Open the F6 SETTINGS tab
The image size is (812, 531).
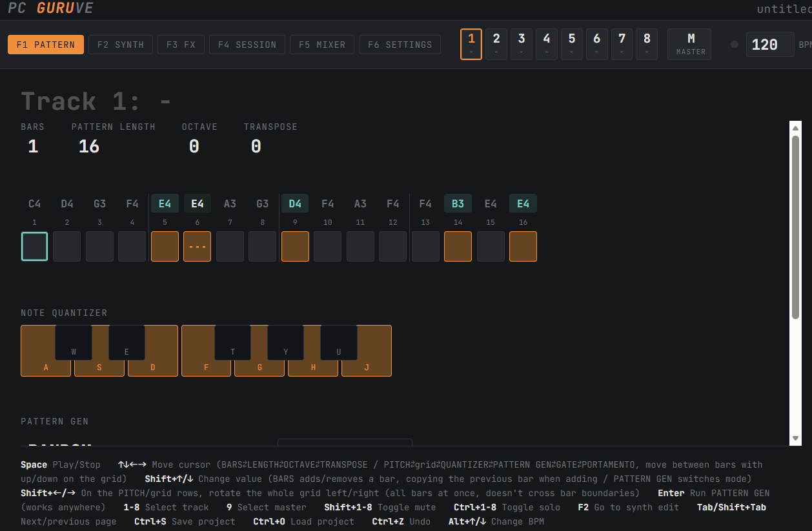click(400, 45)
